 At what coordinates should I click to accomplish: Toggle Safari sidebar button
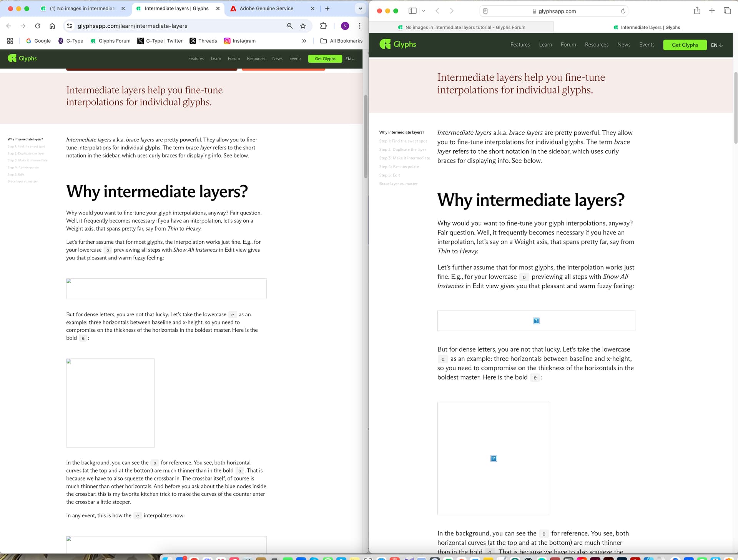click(x=412, y=11)
